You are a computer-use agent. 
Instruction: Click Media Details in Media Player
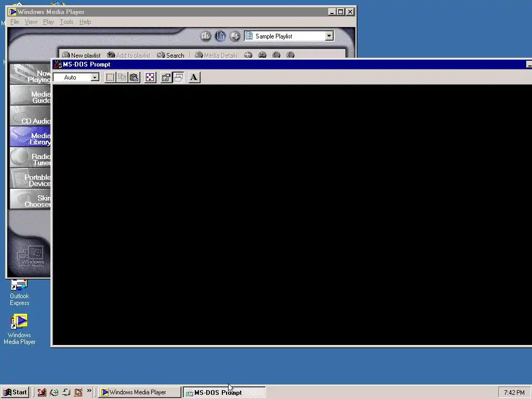(x=217, y=55)
